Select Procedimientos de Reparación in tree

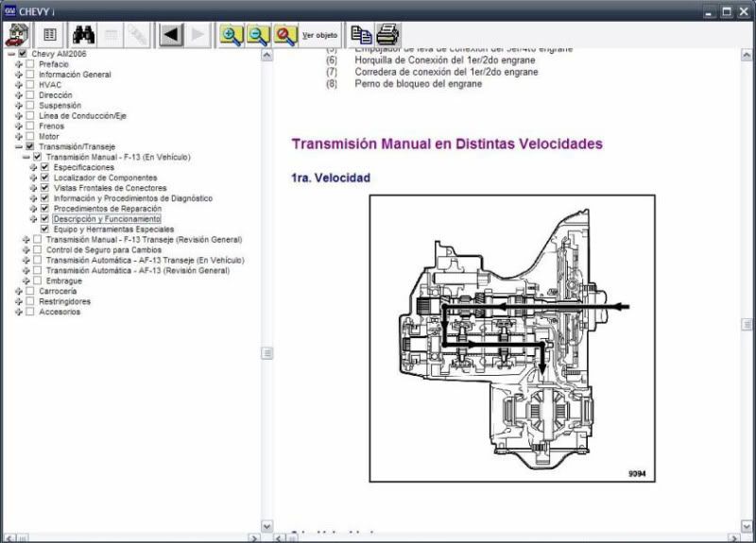point(107,209)
